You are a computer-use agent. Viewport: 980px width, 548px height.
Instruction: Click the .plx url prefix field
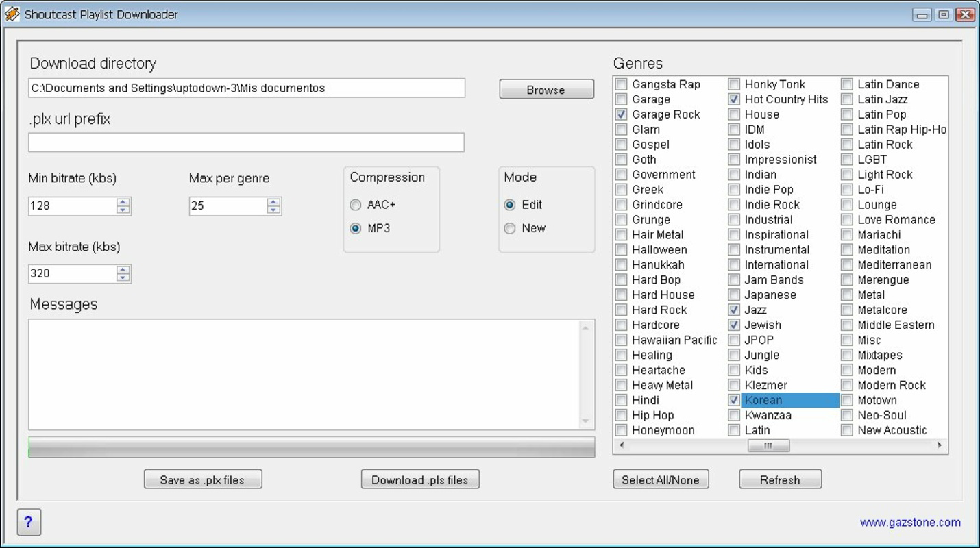[x=247, y=142]
